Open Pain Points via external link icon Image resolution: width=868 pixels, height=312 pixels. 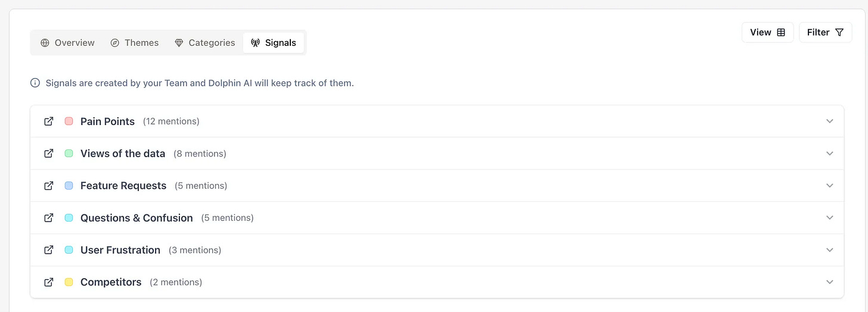pos(49,121)
